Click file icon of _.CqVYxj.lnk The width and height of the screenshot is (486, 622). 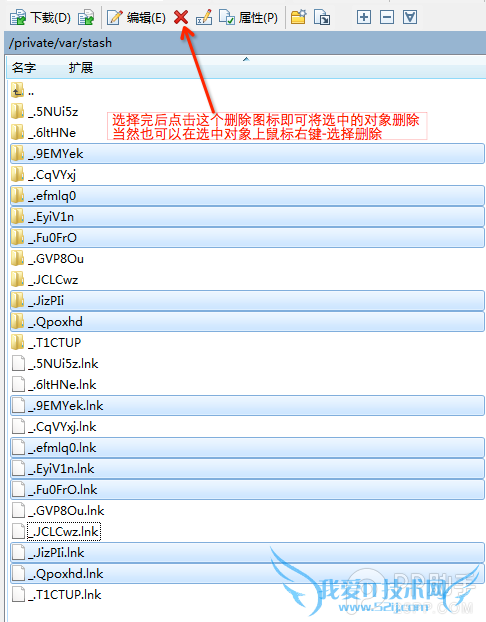click(18, 427)
